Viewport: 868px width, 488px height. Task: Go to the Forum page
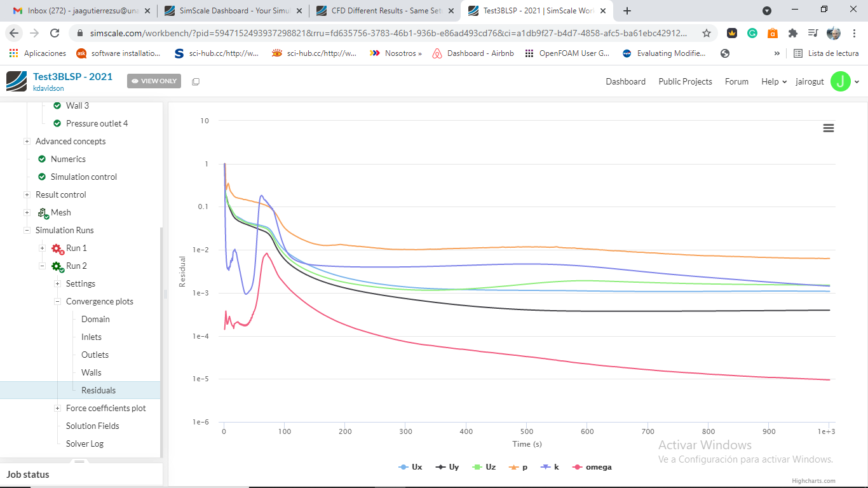click(736, 81)
